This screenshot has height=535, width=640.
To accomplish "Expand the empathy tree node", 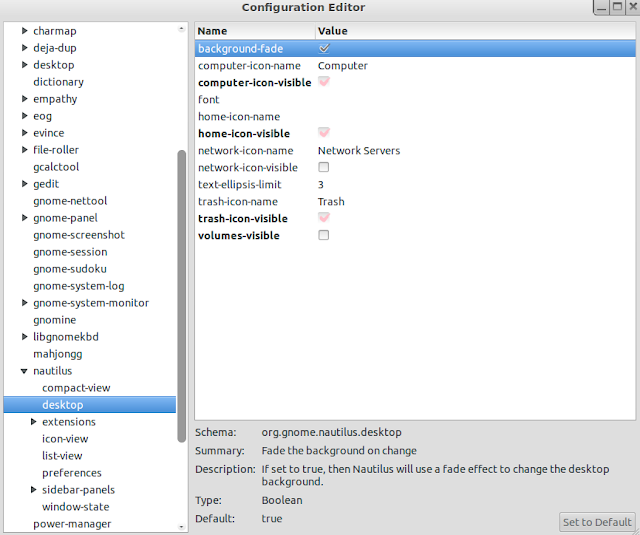I will (24, 99).
